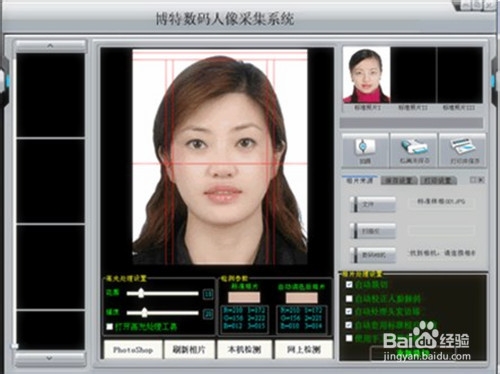Click the empty field beside the scanner button
This screenshot has width=500, height=374.
(x=441, y=230)
